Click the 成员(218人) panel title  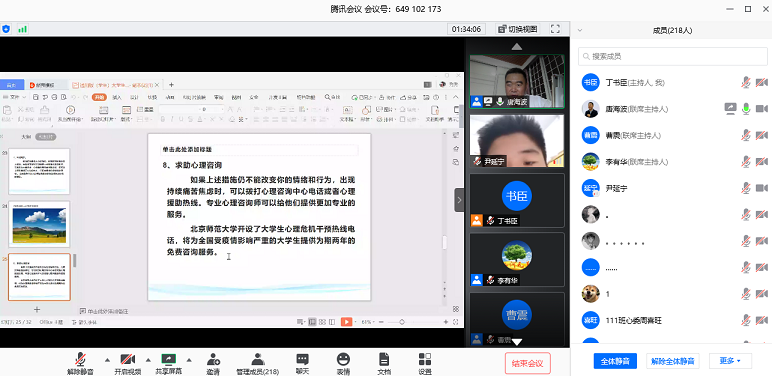672,31
